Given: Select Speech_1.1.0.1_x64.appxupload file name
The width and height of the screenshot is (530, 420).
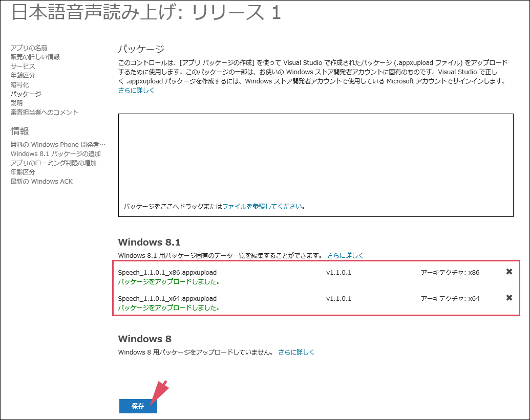Looking at the screenshot, I should (x=167, y=298).
